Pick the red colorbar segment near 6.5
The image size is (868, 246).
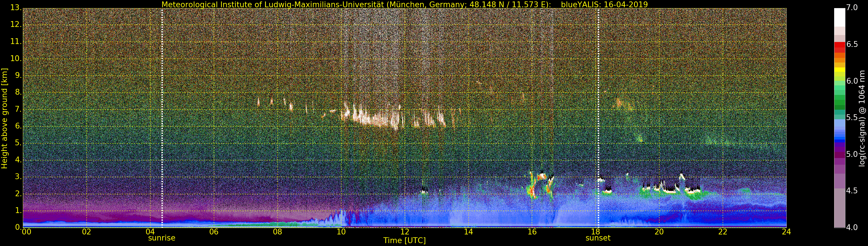point(839,45)
